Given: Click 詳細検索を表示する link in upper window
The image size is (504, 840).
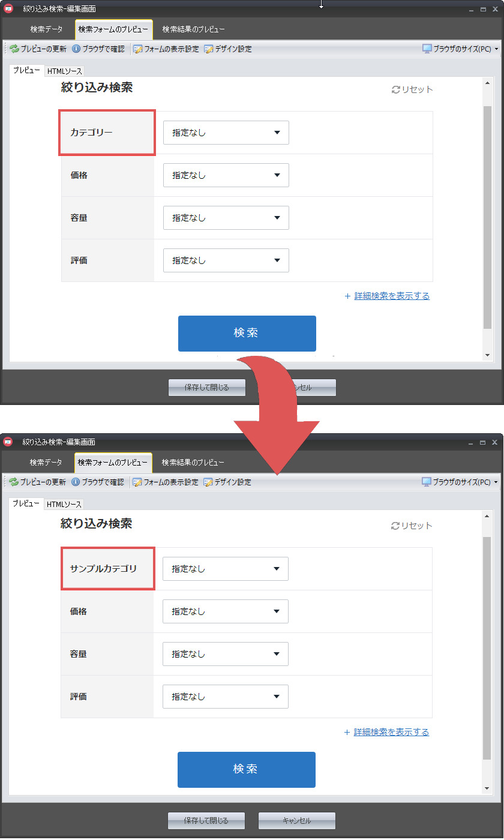Looking at the screenshot, I should pos(392,296).
